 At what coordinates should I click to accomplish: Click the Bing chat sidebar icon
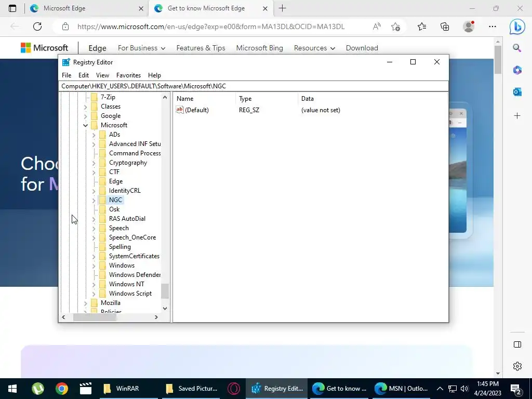(517, 26)
